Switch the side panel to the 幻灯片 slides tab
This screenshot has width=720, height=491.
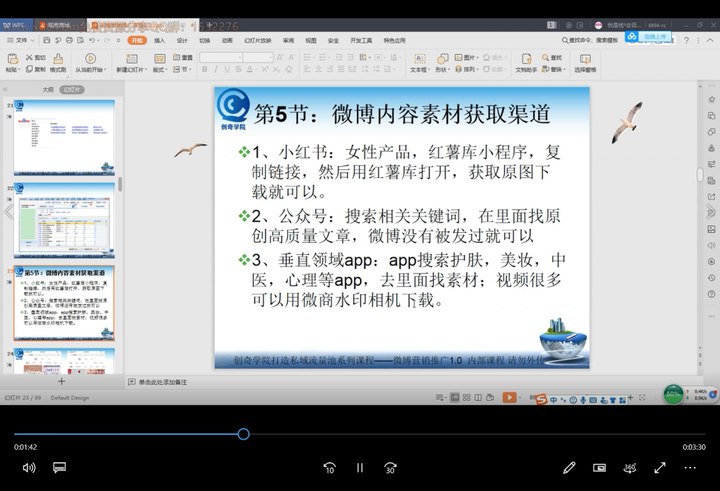[72, 90]
